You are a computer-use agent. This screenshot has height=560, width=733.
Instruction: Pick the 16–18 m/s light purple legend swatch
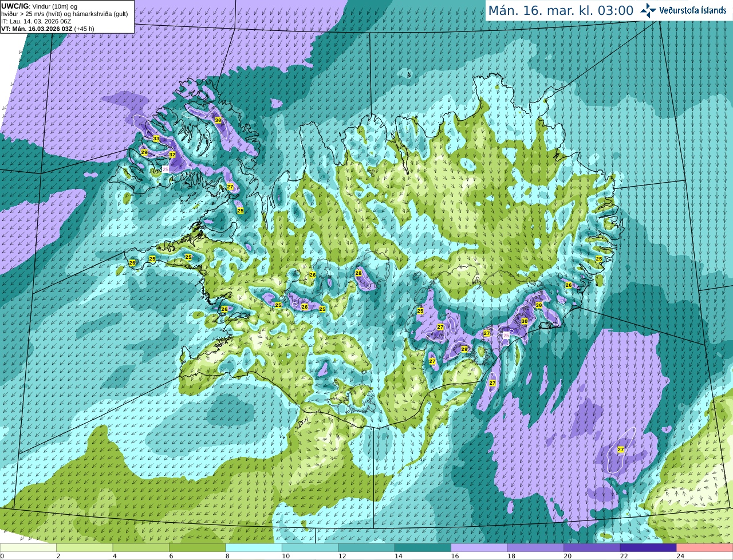click(479, 548)
